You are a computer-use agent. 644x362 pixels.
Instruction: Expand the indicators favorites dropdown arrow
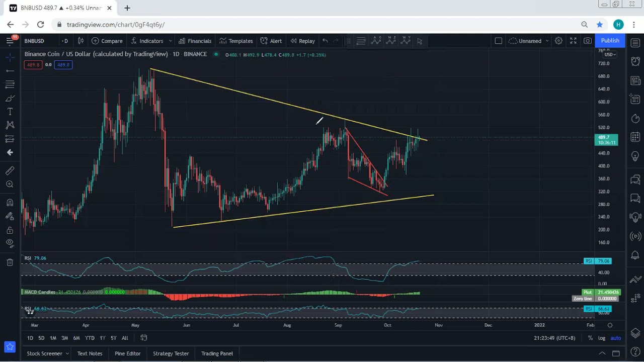171,41
